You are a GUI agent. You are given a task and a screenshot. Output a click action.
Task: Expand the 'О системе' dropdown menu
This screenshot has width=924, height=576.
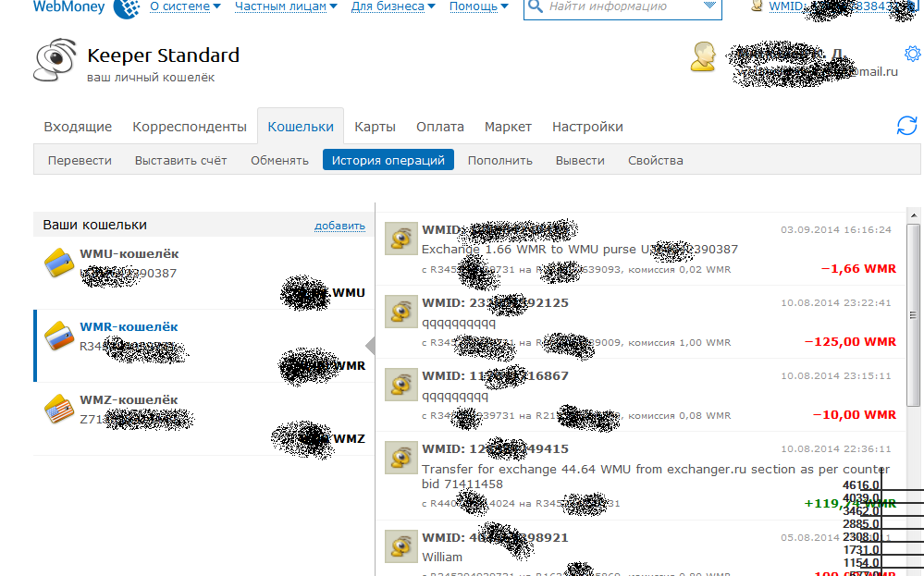click(x=185, y=6)
